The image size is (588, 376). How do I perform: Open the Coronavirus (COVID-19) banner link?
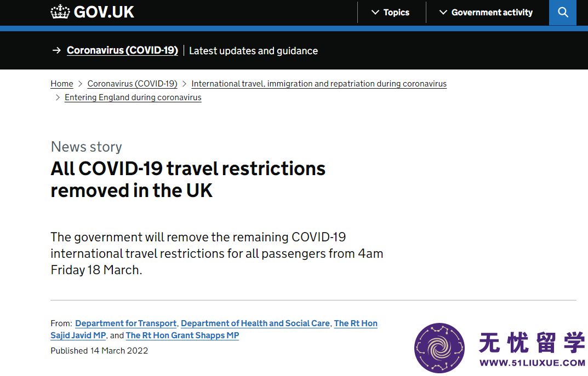(122, 50)
